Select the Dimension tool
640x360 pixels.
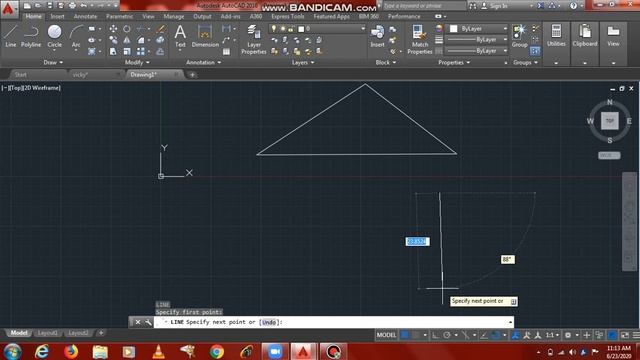[205, 36]
